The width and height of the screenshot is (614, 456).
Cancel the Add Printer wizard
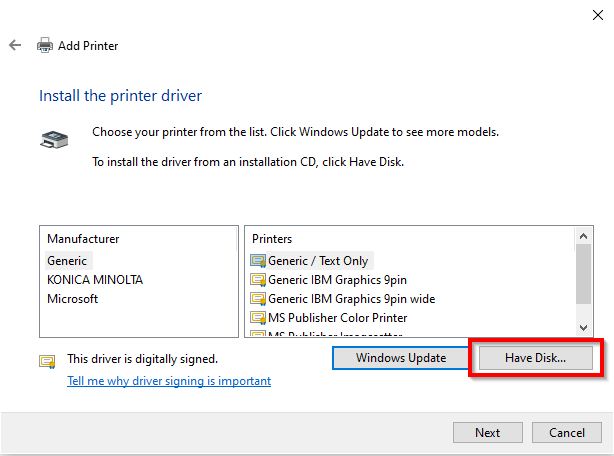pyautogui.click(x=566, y=433)
